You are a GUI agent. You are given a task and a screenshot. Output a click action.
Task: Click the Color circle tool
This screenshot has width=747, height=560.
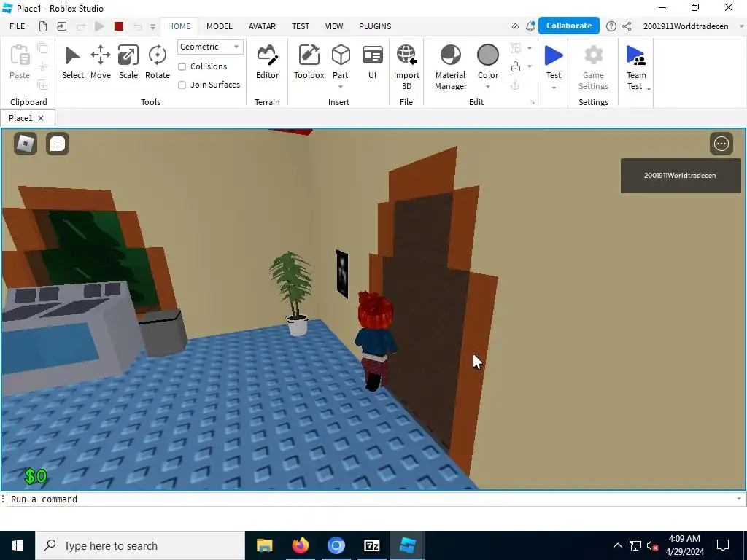[488, 55]
